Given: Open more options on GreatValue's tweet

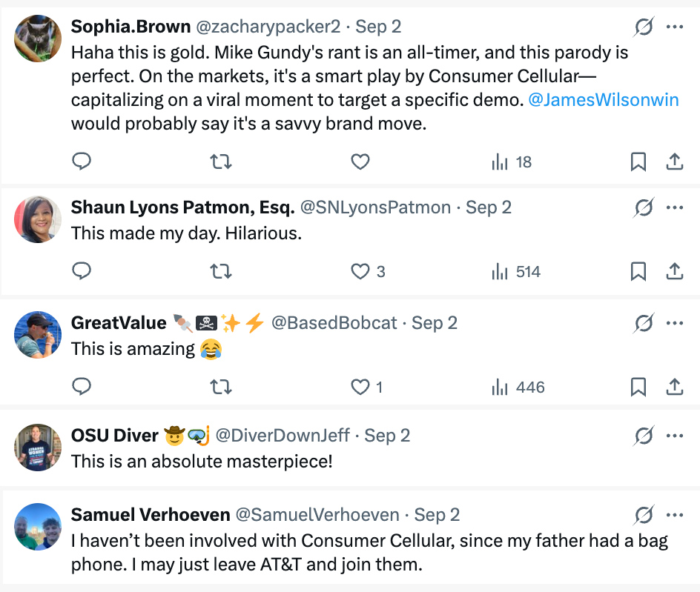Looking at the screenshot, I should [x=675, y=323].
